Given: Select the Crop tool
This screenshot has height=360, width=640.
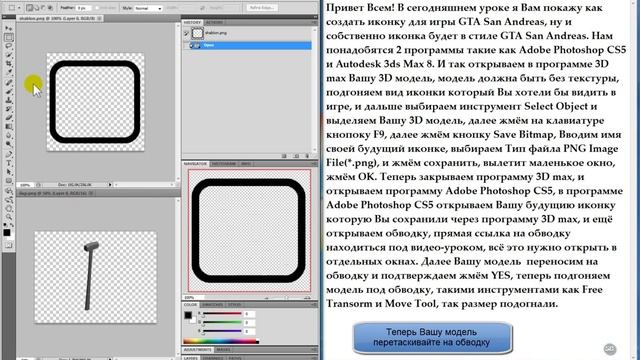Looking at the screenshot, I should pyautogui.click(x=8, y=64).
